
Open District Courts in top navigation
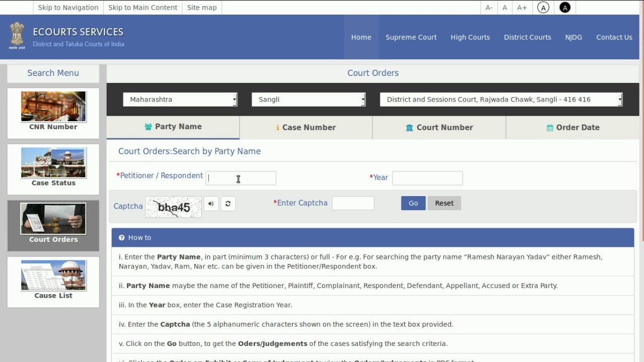click(527, 37)
